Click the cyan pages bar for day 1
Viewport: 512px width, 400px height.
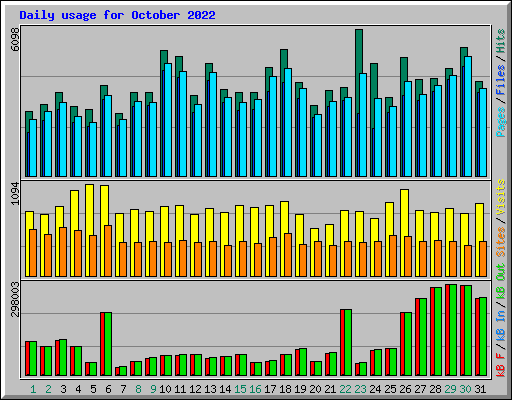coord(33,148)
